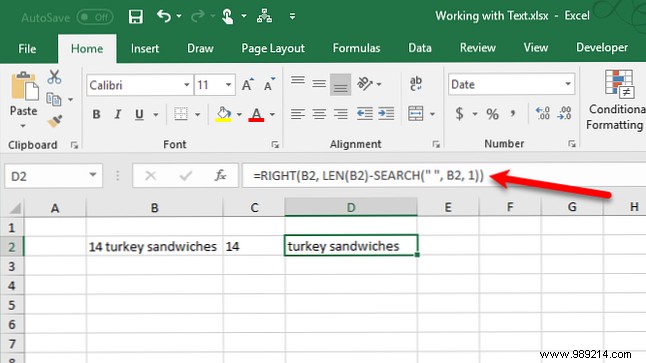Screen dimensions: 646x363
Task: Open underline style dropdown arrow
Action: tap(156, 115)
